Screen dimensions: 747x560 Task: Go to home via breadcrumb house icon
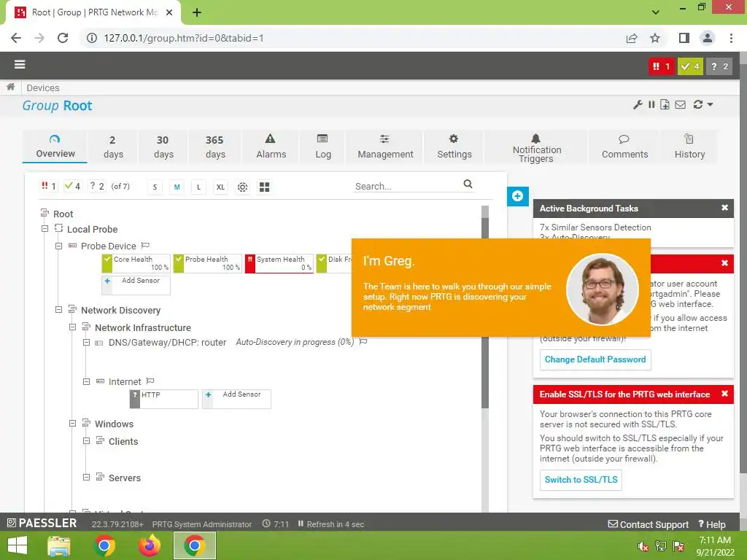coord(10,87)
